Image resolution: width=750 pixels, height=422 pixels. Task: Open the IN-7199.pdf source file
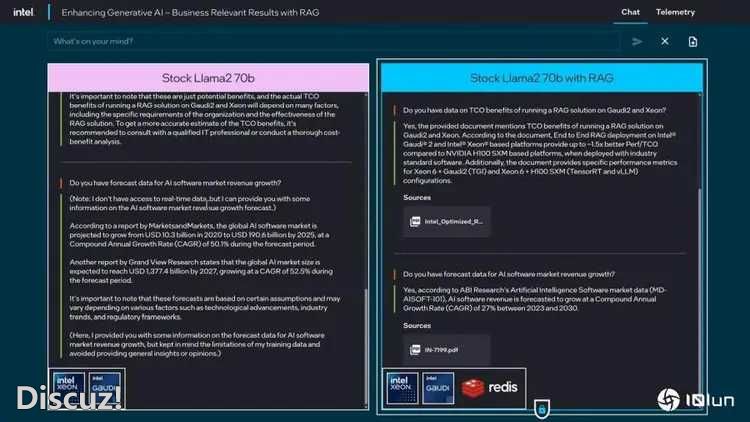pos(446,350)
